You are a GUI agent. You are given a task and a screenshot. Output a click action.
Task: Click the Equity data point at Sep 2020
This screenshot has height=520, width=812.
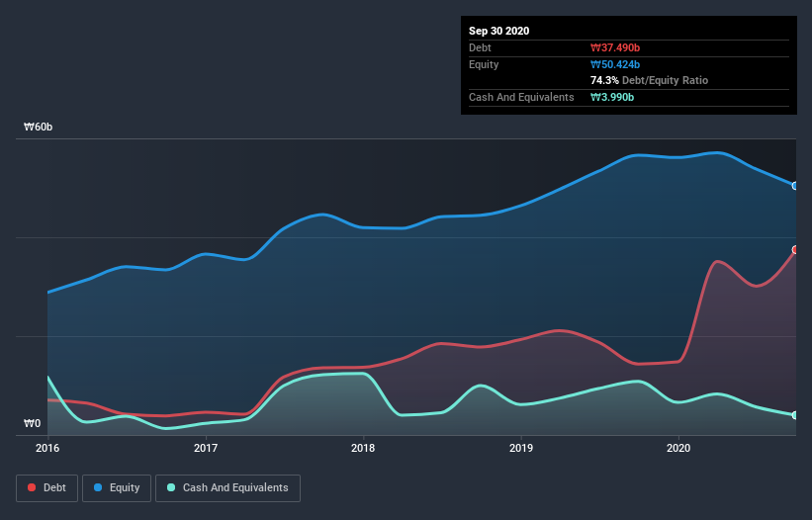pos(795,186)
